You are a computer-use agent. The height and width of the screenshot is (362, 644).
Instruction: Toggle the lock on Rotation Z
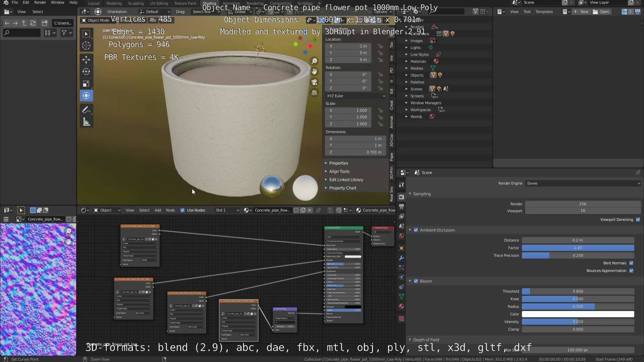click(380, 88)
